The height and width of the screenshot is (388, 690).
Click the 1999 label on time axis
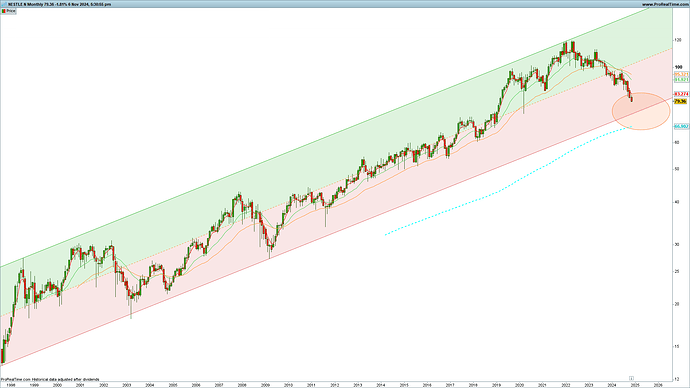click(x=34, y=385)
